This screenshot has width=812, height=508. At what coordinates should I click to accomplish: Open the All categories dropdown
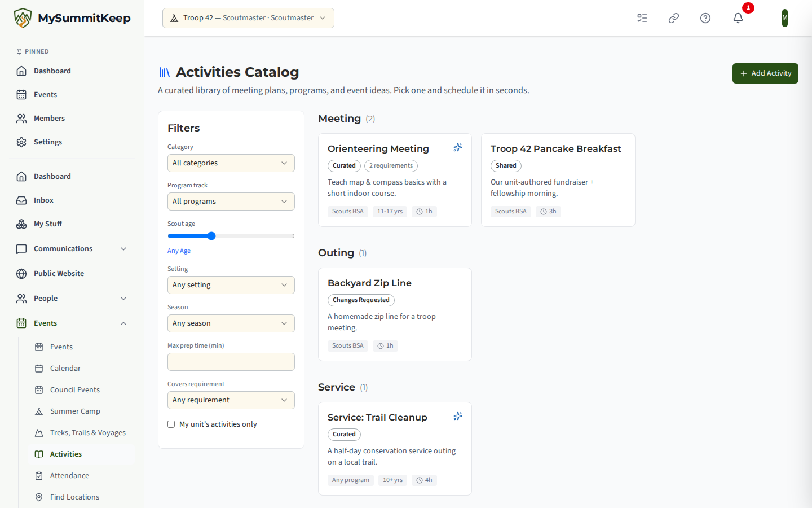(x=231, y=163)
